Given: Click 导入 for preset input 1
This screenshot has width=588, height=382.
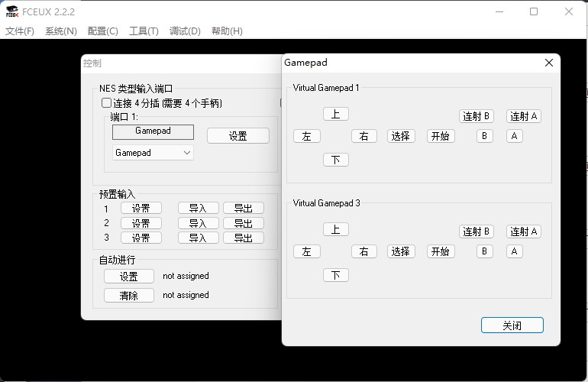Looking at the screenshot, I should [x=198, y=208].
